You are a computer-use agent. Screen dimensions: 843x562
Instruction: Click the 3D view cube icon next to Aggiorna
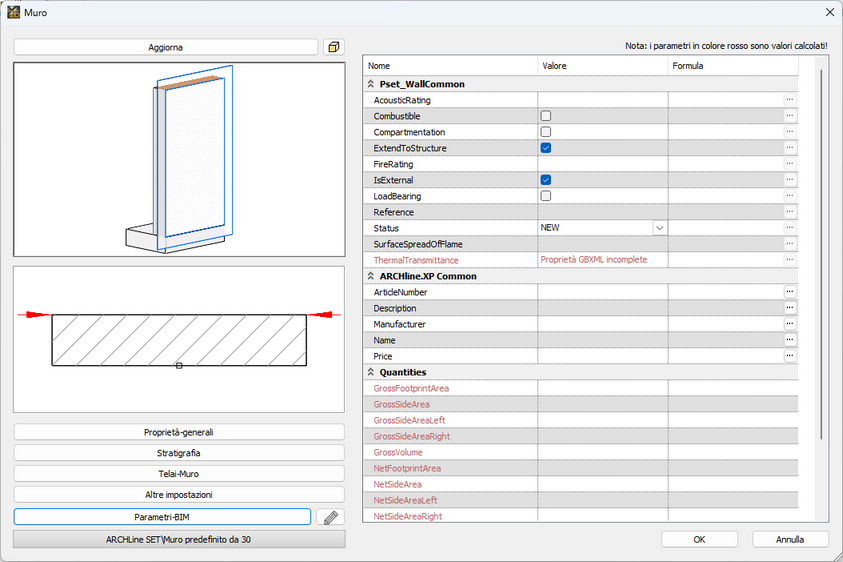point(334,47)
